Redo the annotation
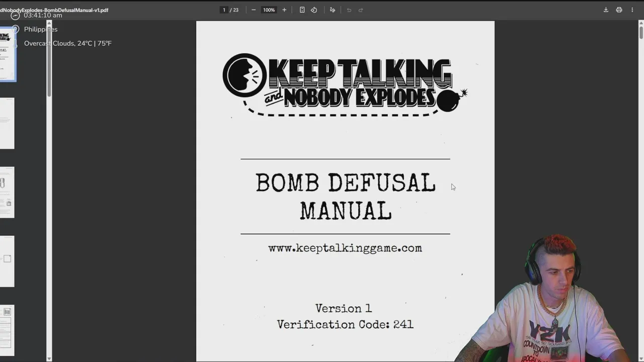The width and height of the screenshot is (644, 362). (361, 10)
